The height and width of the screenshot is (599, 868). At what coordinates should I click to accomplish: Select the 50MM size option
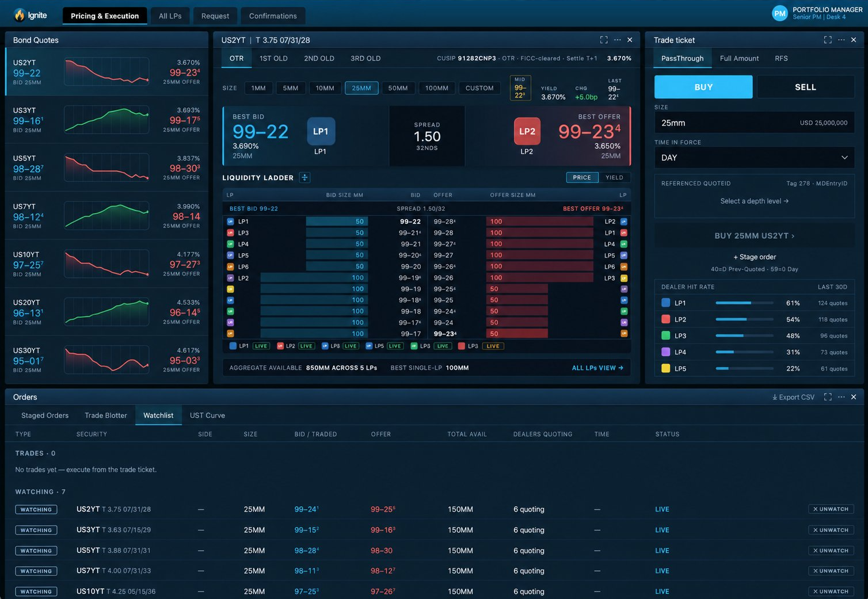coord(398,88)
